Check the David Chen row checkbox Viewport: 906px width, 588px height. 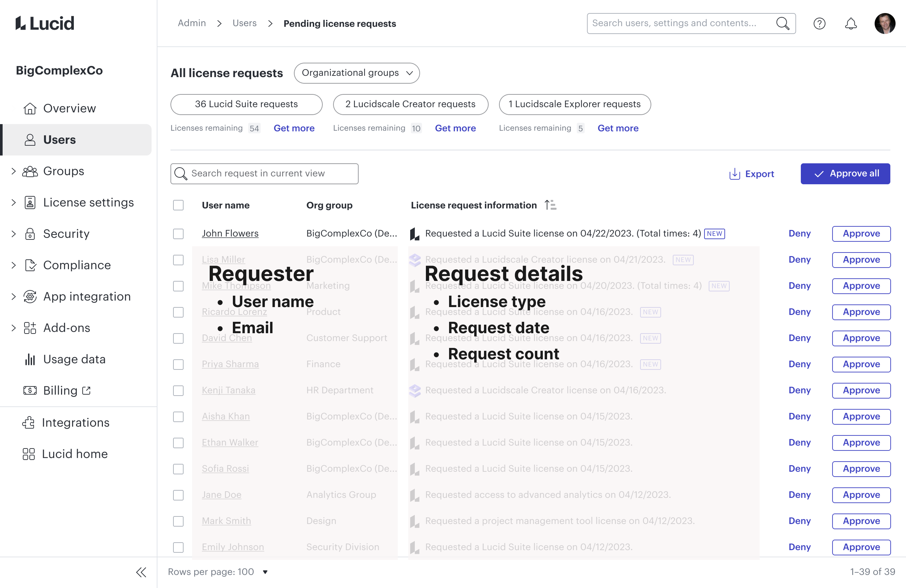178,338
